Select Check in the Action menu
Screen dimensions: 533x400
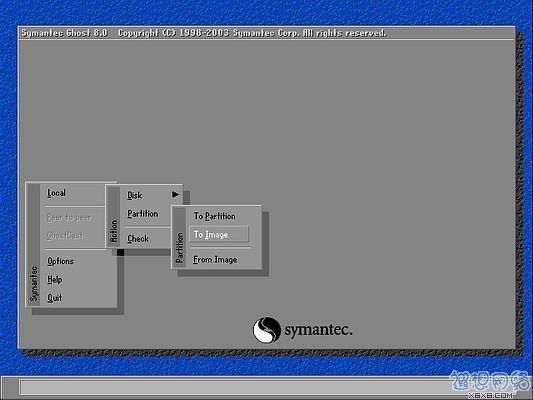click(x=138, y=239)
